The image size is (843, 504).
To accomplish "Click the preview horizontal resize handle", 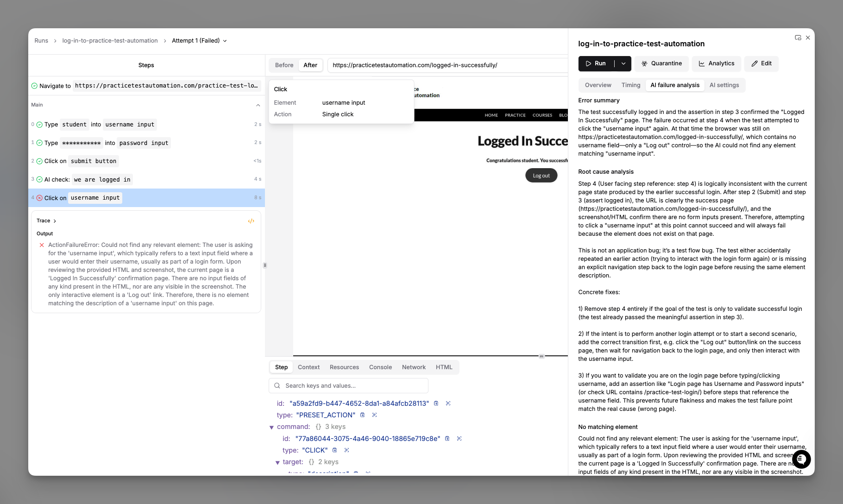I will (541, 356).
